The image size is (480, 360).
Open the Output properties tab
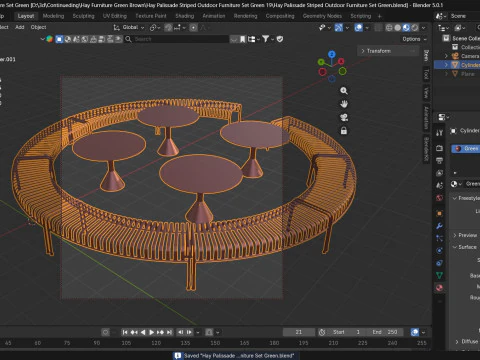coord(439,160)
